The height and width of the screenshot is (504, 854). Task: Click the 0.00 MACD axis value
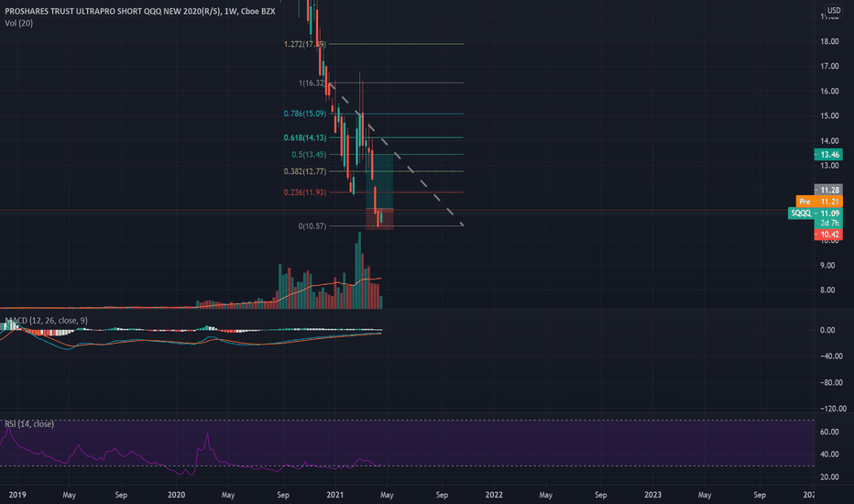tap(827, 330)
